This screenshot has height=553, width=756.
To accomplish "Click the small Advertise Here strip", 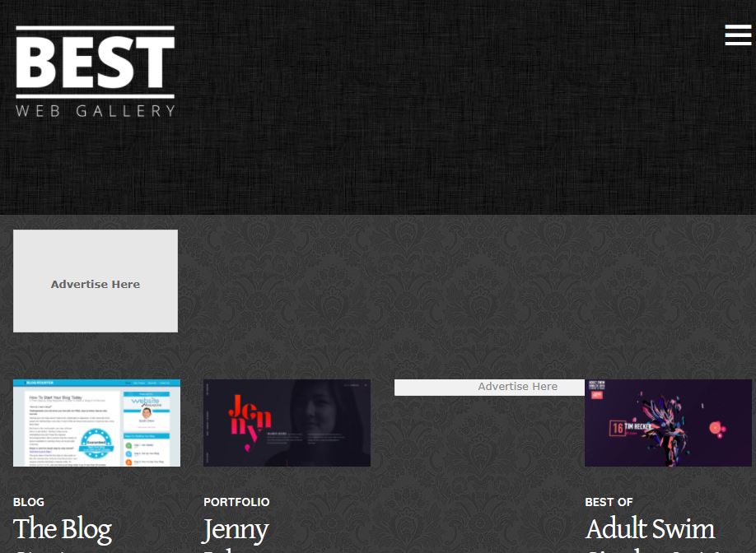I will point(489,388).
